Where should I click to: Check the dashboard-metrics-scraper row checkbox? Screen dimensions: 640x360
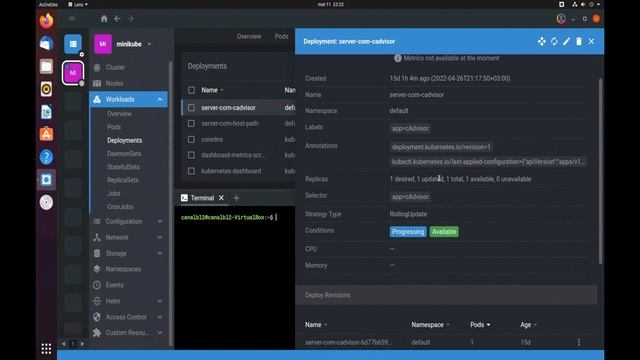(x=191, y=155)
